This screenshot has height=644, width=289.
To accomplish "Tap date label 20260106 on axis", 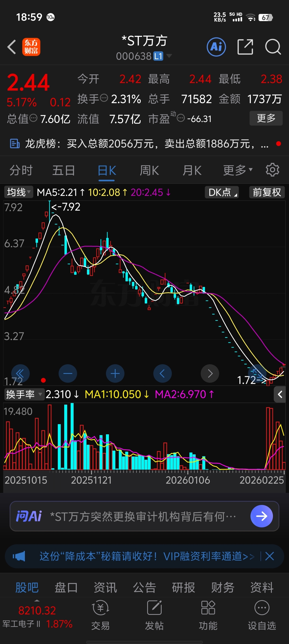I will (x=188, y=480).
